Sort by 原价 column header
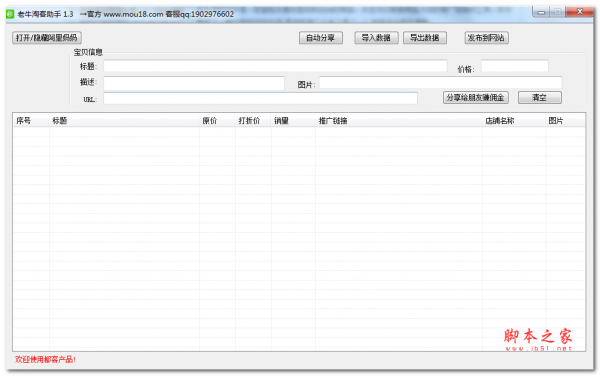The width and height of the screenshot is (600, 376). point(217,120)
